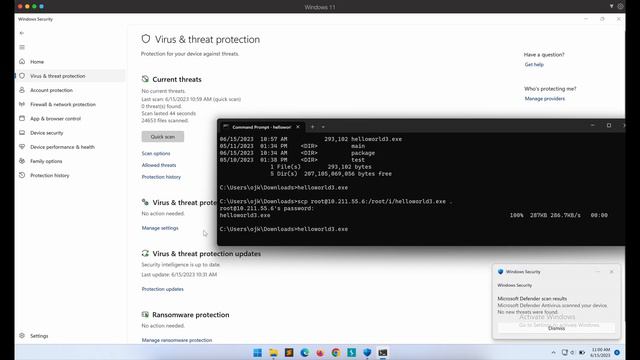Click the Protection history clock icon

pos(22,175)
